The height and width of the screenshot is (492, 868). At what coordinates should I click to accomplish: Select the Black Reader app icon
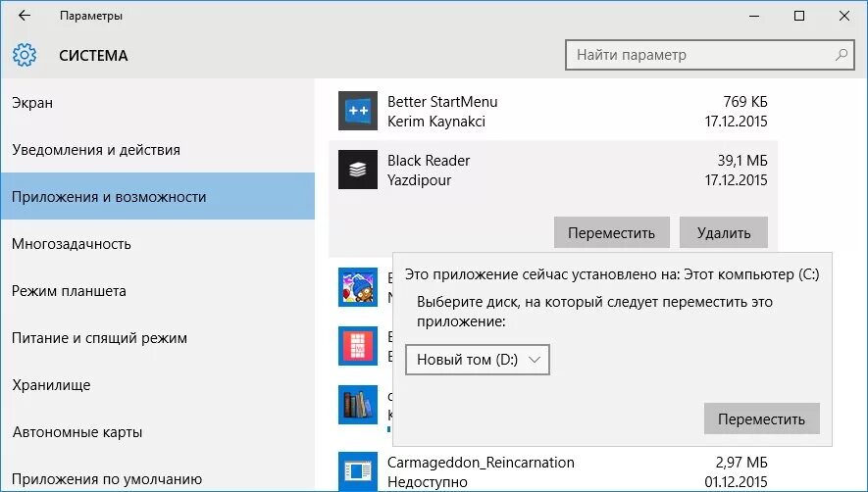tap(358, 170)
